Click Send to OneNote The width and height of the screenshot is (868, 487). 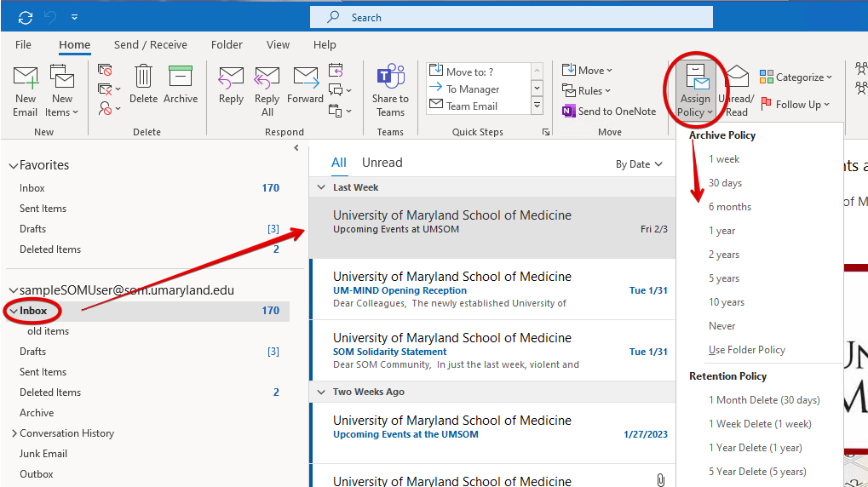tap(609, 111)
